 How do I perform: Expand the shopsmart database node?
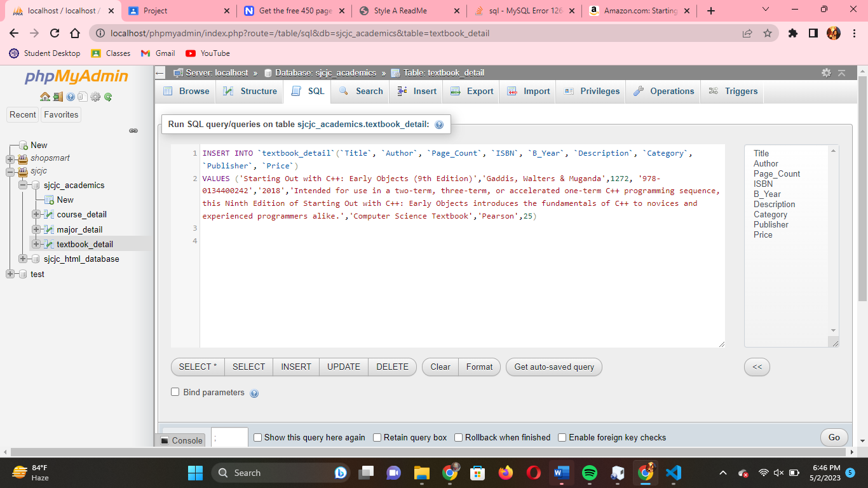[10, 158]
